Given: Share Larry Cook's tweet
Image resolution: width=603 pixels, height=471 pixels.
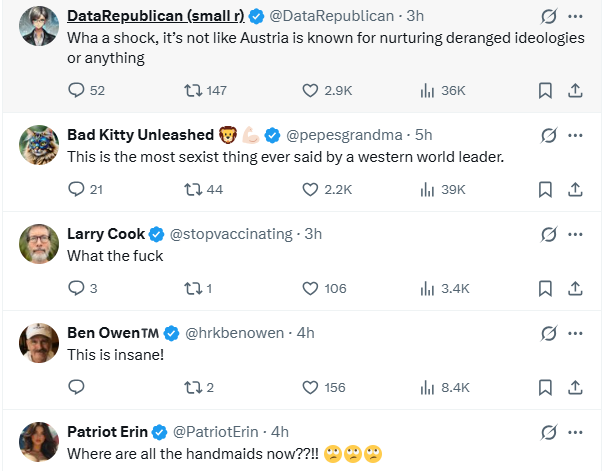Looking at the screenshot, I should (575, 288).
